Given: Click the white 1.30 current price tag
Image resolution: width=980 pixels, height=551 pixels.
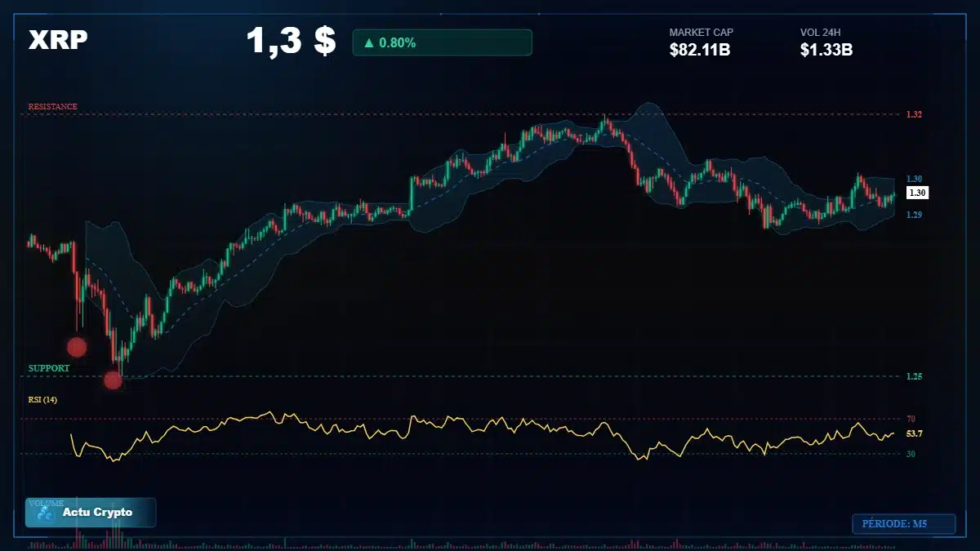Looking at the screenshot, I should pos(917,193).
